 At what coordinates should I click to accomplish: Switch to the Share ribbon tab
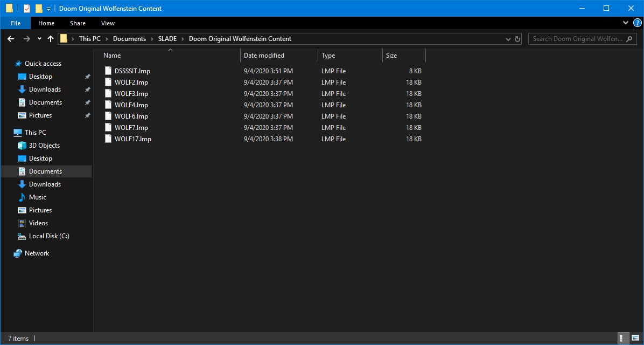click(x=78, y=23)
